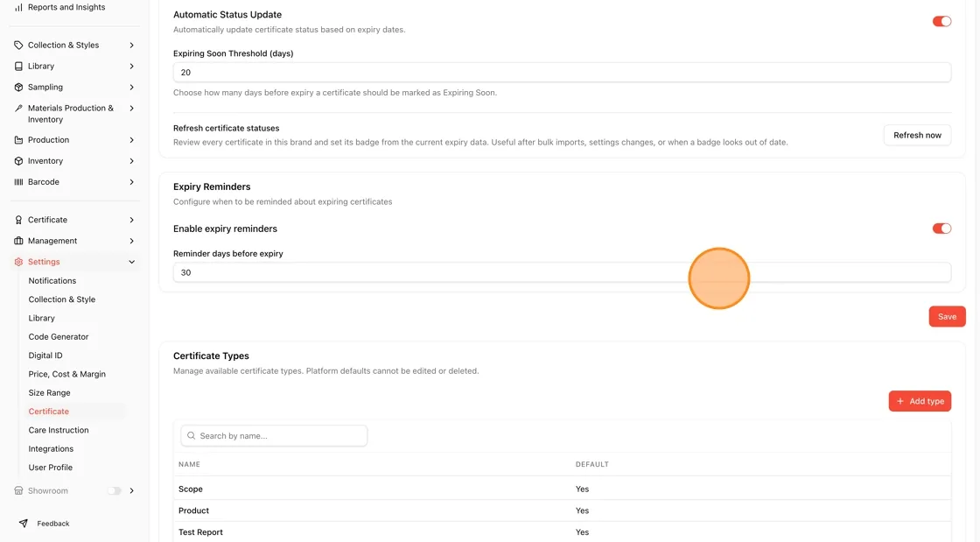This screenshot has height=542, width=980.
Task: Expand the Management section chevron
Action: [x=131, y=241]
